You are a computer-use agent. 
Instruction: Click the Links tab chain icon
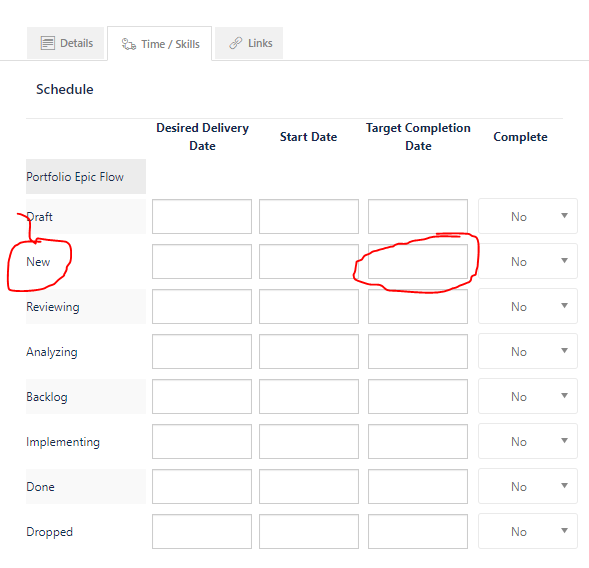(x=236, y=43)
